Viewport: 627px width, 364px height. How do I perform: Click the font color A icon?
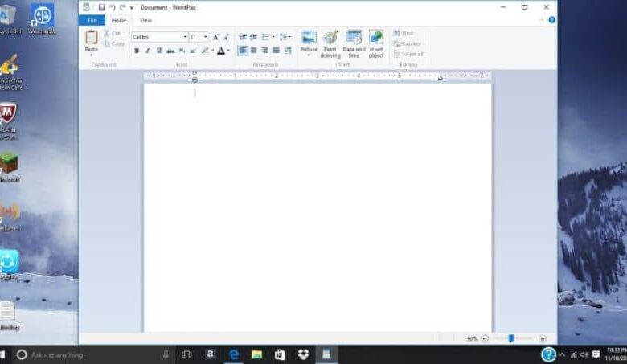221,51
